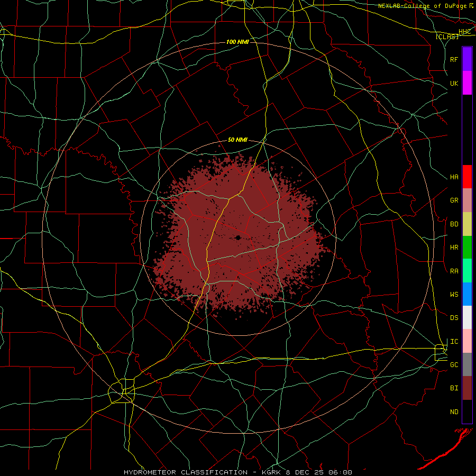
Task: Click the 'HA' legend label
Action: click(454, 177)
